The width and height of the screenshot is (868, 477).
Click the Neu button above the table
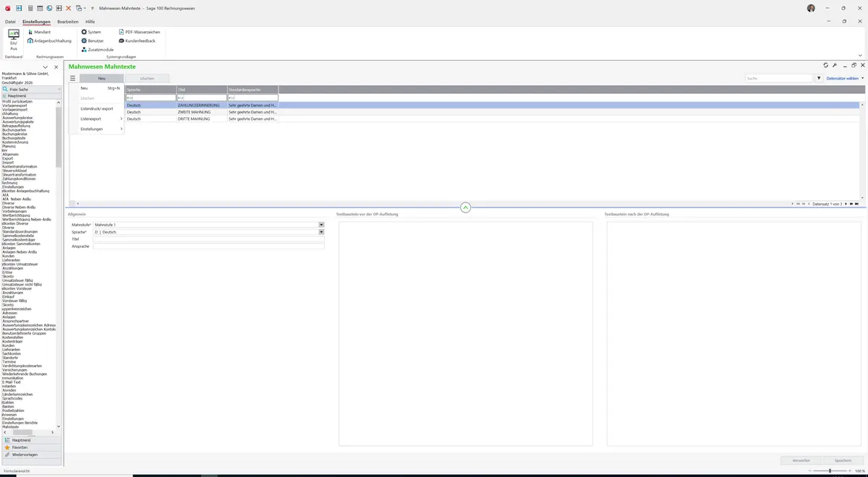click(102, 78)
